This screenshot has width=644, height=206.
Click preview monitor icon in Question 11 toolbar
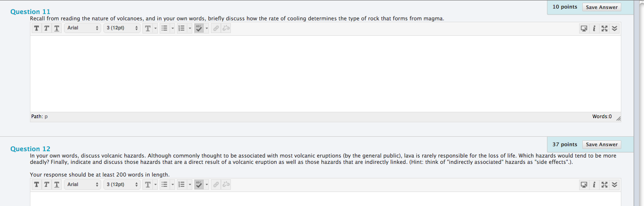584,29
